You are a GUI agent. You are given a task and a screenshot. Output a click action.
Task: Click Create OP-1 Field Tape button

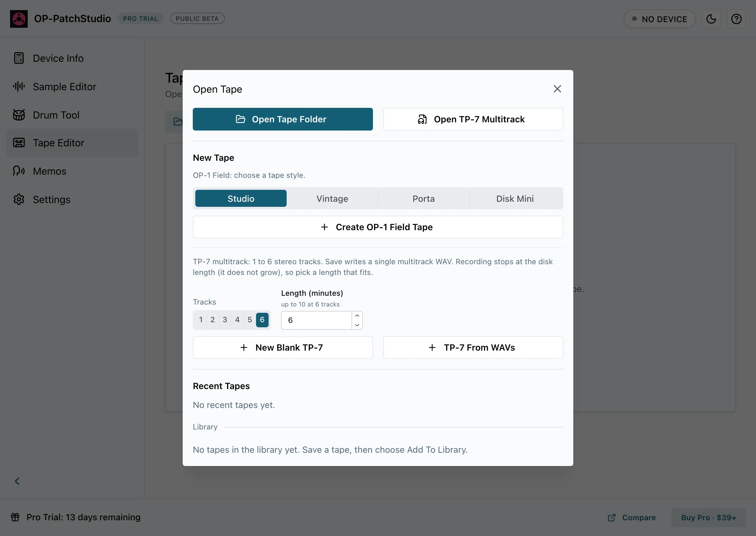378,227
